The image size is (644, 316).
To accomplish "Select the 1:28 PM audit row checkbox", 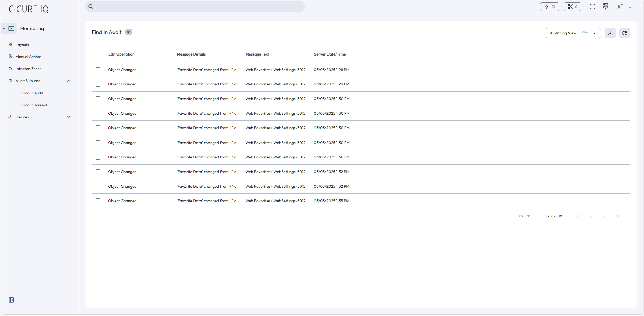I will click(98, 70).
